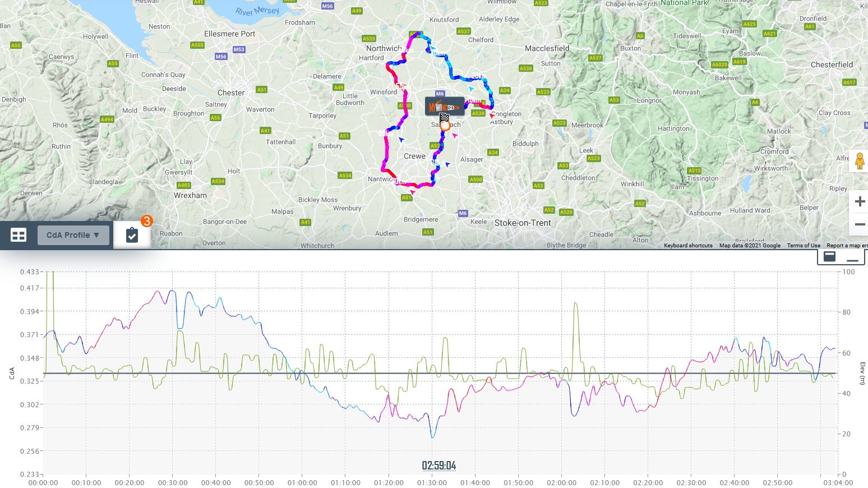
Task: Expand the CdA Profile dropdown
Action: pos(73,235)
